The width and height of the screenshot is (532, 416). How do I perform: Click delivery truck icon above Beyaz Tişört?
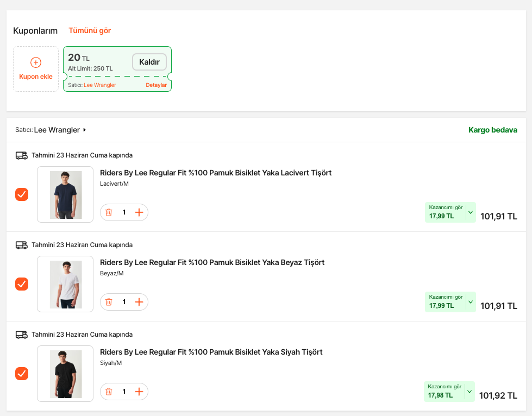coord(22,245)
